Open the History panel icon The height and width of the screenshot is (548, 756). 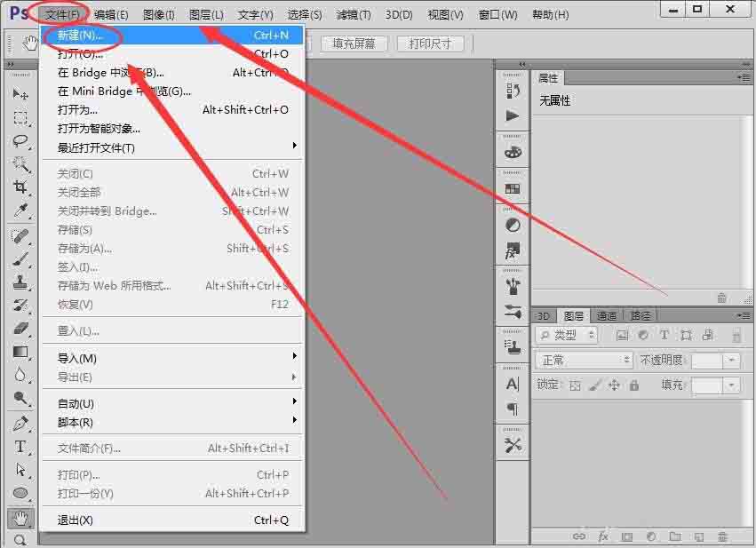[x=513, y=91]
